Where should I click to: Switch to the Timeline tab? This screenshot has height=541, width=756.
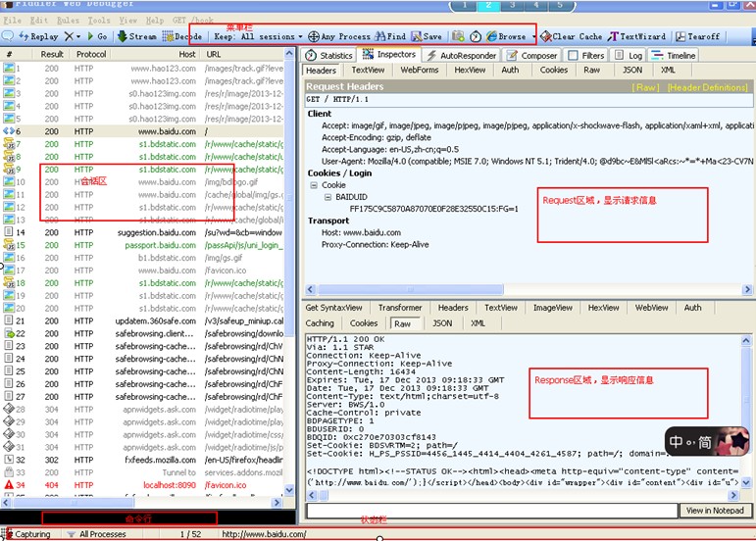click(x=673, y=56)
